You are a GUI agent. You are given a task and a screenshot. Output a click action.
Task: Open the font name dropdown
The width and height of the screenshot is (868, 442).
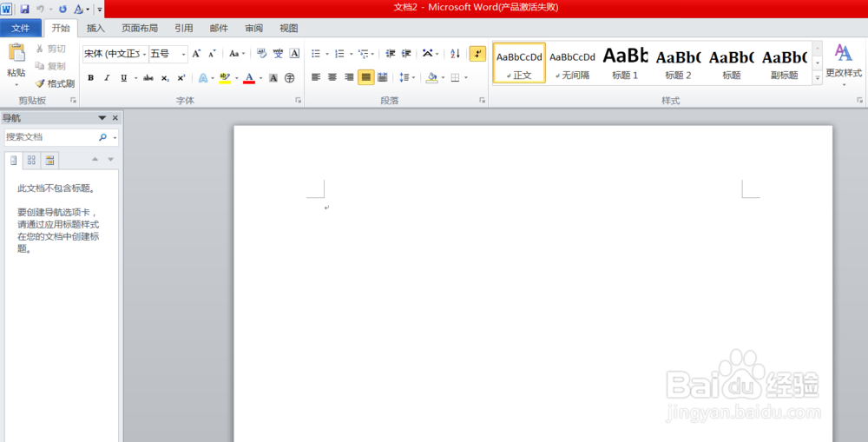(x=144, y=55)
